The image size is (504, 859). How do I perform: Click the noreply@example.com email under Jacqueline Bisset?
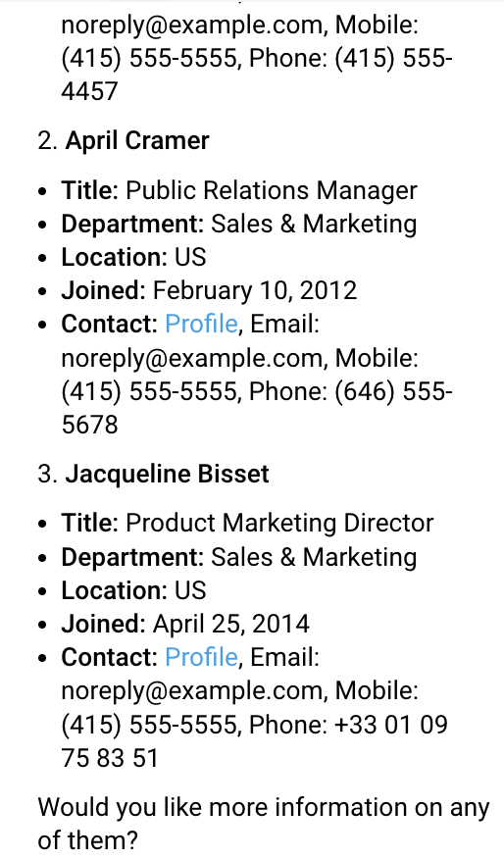pyautogui.click(x=191, y=690)
